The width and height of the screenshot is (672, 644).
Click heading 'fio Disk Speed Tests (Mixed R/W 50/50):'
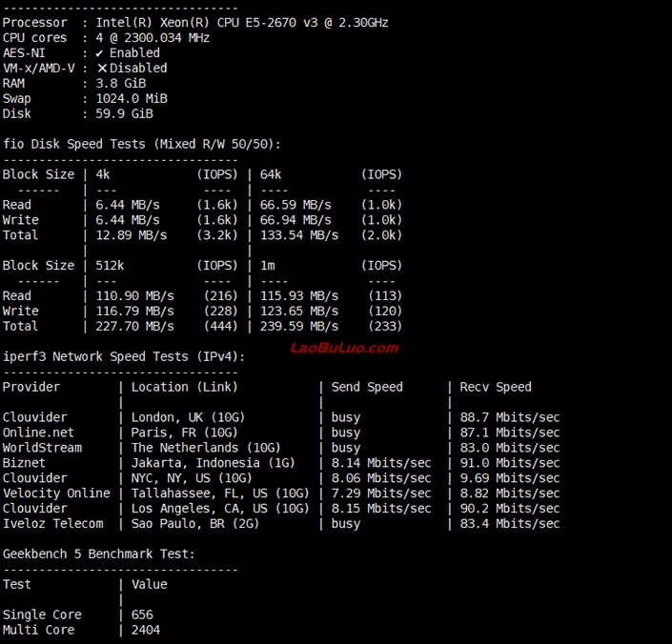[x=142, y=144]
